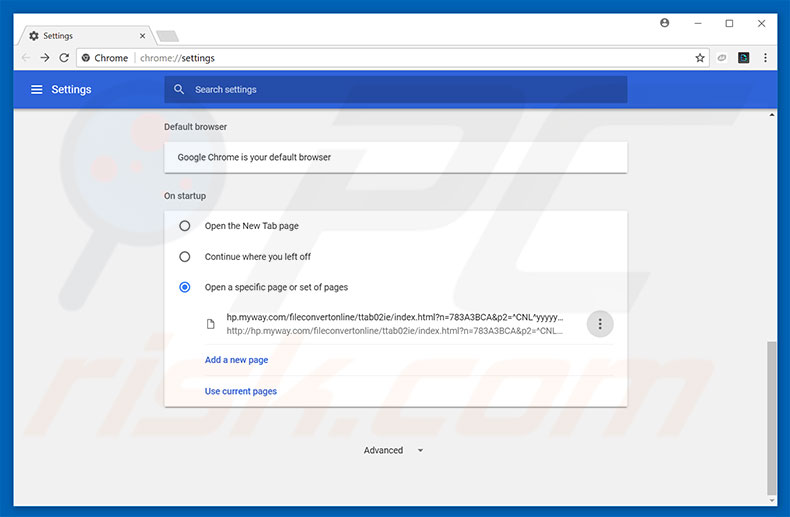Open the user profile icon
790x517 pixels.
665,23
